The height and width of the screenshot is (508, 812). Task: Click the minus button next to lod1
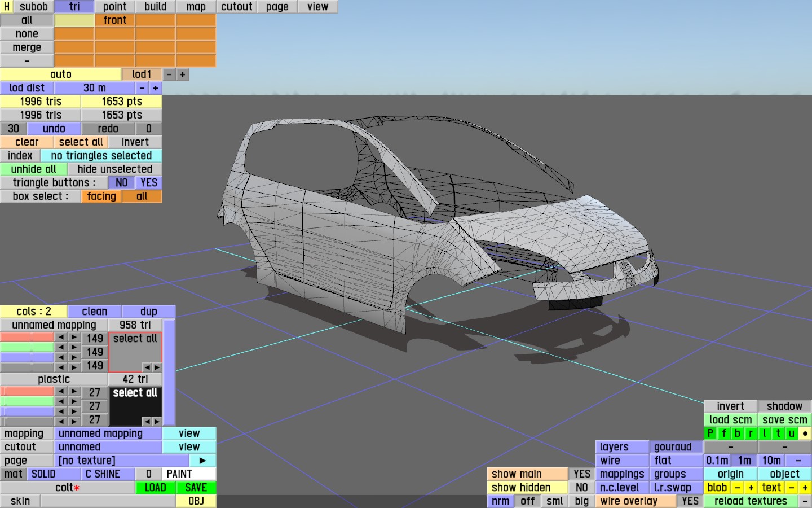pyautogui.click(x=169, y=75)
